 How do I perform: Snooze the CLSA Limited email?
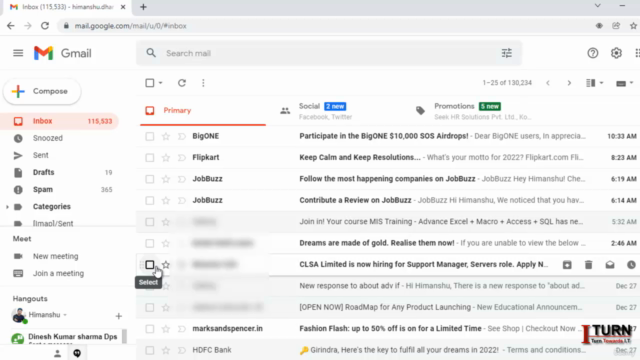tap(631, 265)
